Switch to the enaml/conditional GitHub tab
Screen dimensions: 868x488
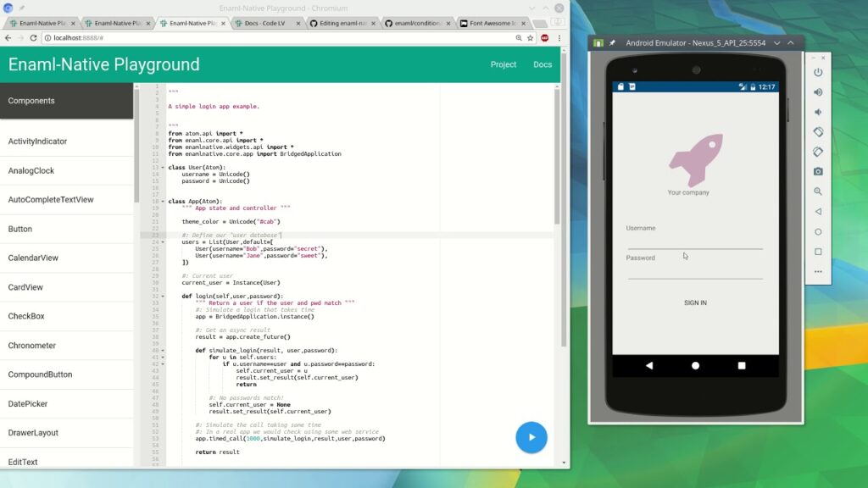click(x=417, y=23)
